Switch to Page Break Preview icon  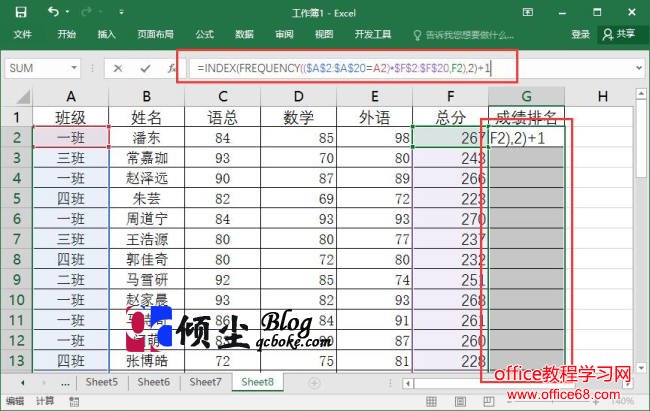tap(489, 401)
